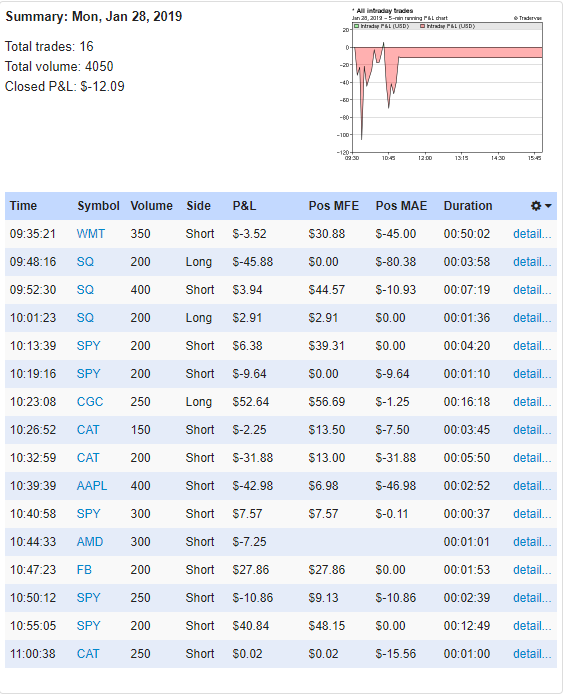Viewport: 566px width, 697px height.
Task: Open SPY symbol link at 10:50:12
Action: [x=88, y=598]
